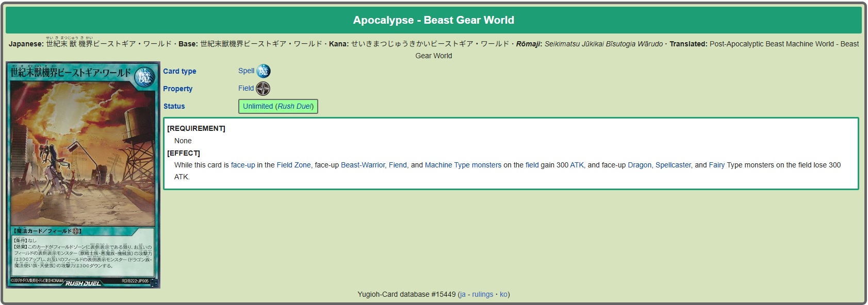
Task: Open the Status label link
Action: click(174, 106)
